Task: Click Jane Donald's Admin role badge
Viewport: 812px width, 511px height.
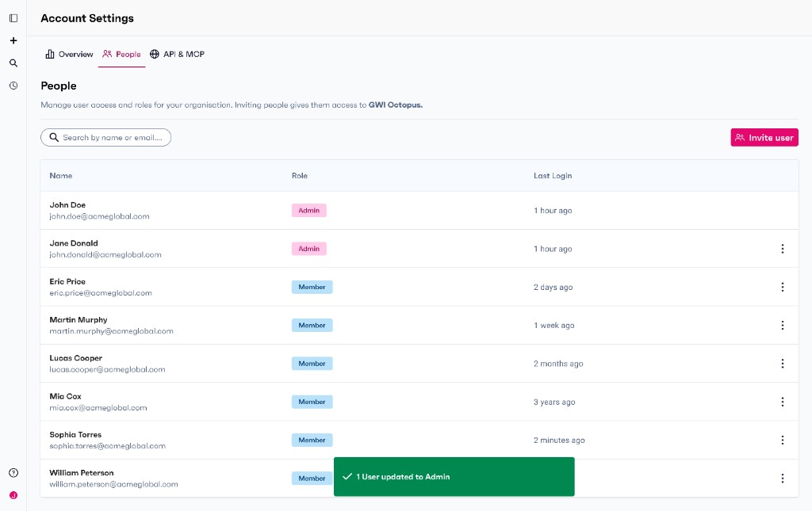Action: 309,249
